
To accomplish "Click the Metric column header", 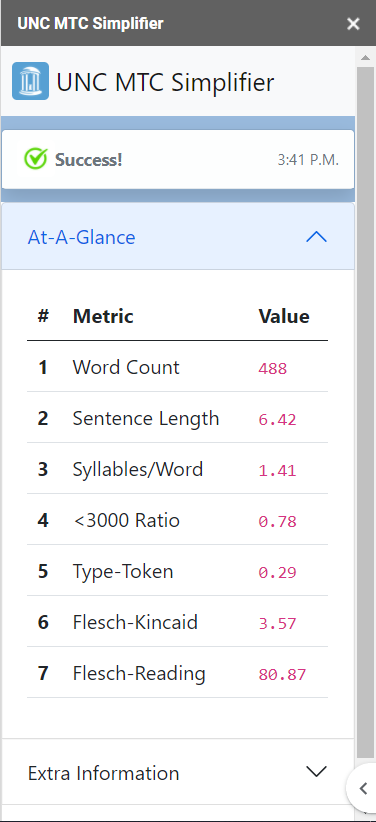I will (103, 316).
